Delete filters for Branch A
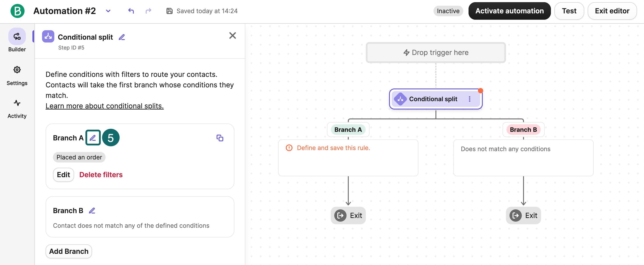Viewport: 644px width, 265px height. (x=101, y=175)
